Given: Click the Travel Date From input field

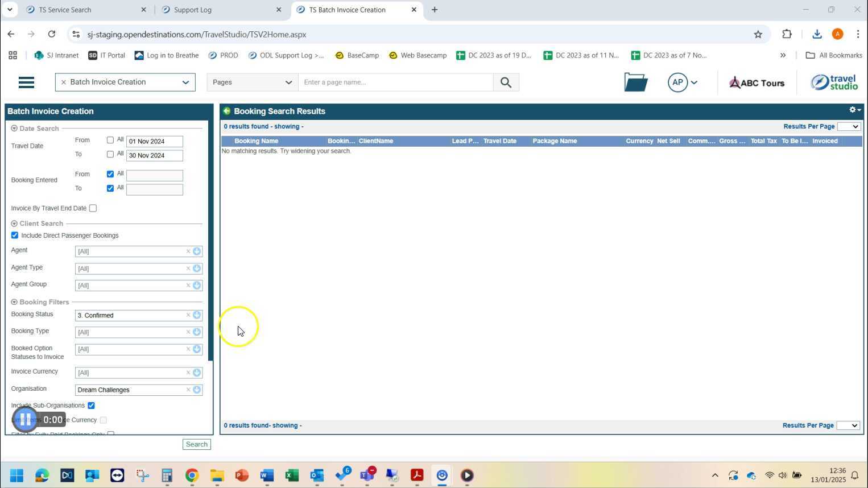Looking at the screenshot, I should point(154,141).
